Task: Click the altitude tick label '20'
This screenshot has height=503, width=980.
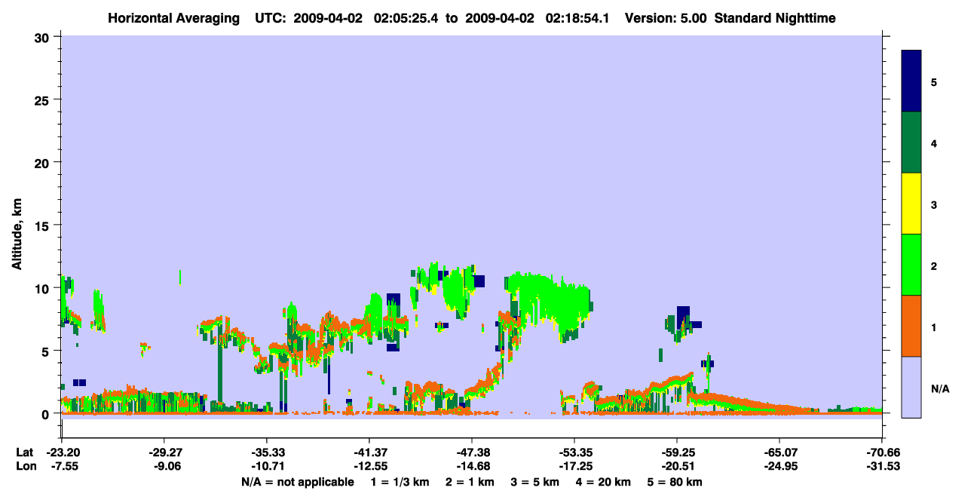Action: pyautogui.click(x=44, y=162)
